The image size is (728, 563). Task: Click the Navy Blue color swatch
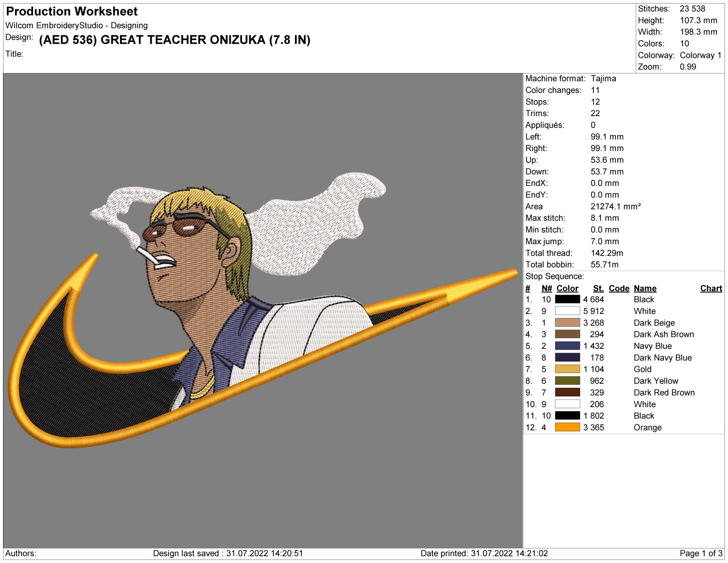(567, 346)
